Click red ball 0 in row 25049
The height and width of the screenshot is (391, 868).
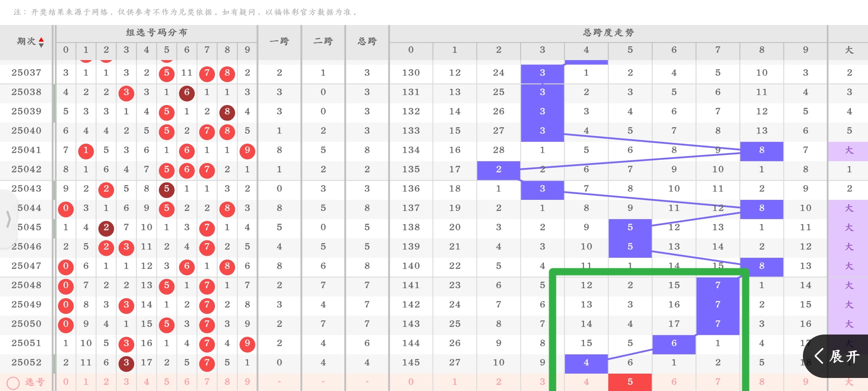pos(66,305)
